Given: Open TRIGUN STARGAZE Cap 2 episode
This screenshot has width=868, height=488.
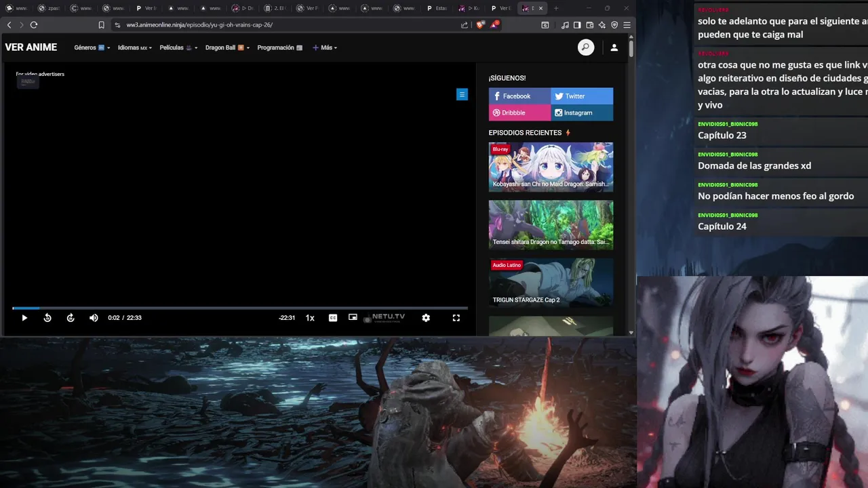Looking at the screenshot, I should point(551,283).
